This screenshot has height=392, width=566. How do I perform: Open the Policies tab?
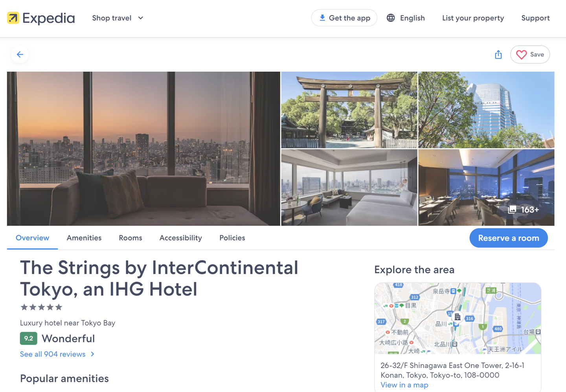(x=232, y=238)
